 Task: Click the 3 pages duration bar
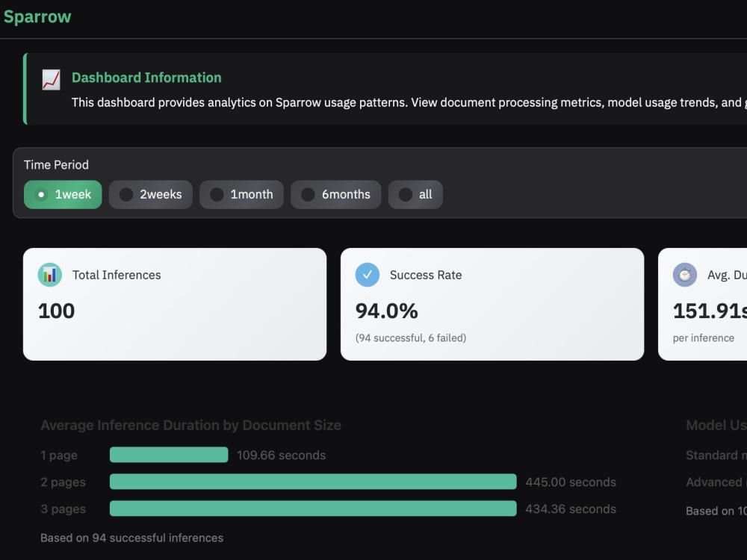point(313,508)
